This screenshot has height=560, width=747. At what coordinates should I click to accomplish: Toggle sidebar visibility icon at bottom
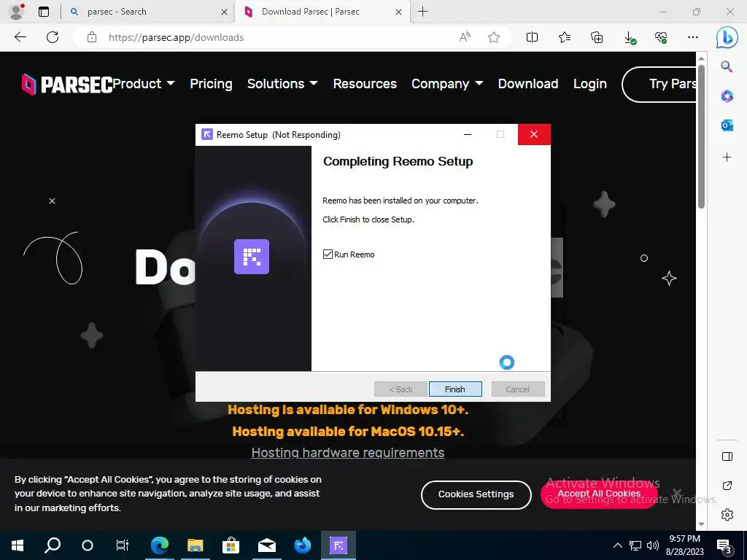click(727, 456)
